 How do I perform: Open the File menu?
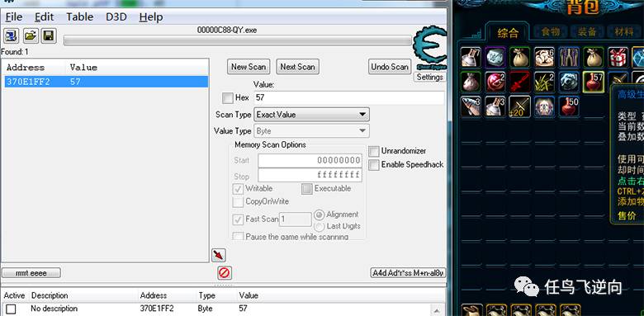[x=14, y=17]
